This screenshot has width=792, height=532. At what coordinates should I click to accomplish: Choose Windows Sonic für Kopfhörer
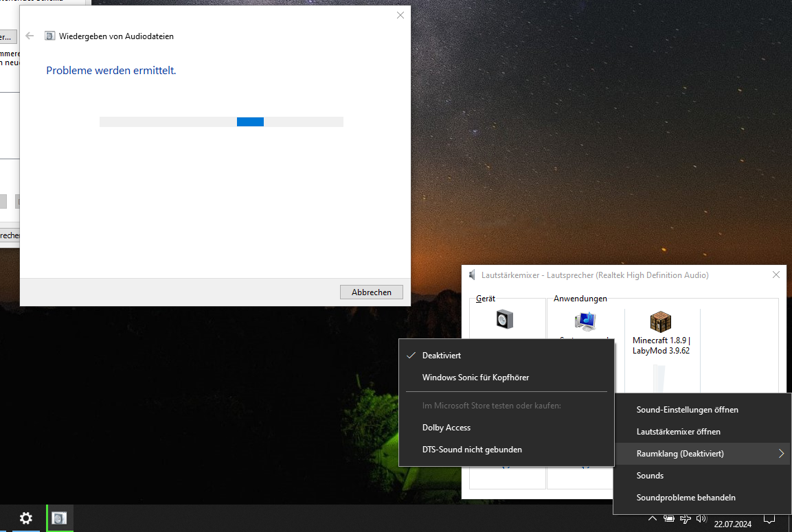pyautogui.click(x=506, y=378)
